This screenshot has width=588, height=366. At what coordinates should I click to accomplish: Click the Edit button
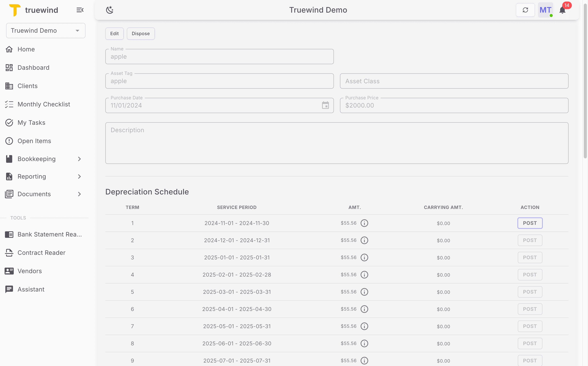tap(114, 33)
